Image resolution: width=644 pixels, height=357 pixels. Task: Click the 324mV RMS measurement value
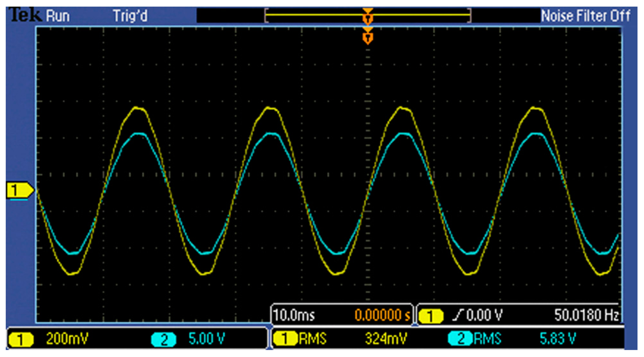385,339
